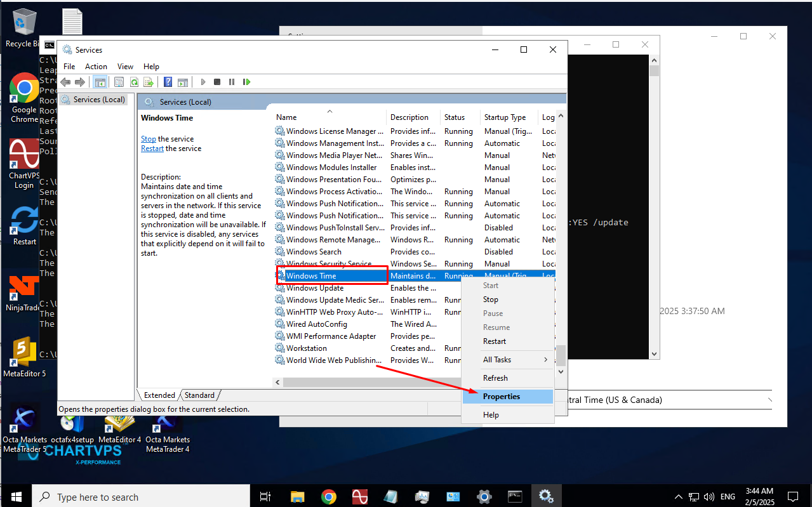This screenshot has height=507, width=812.
Task: Click the Restart the service link
Action: (152, 148)
